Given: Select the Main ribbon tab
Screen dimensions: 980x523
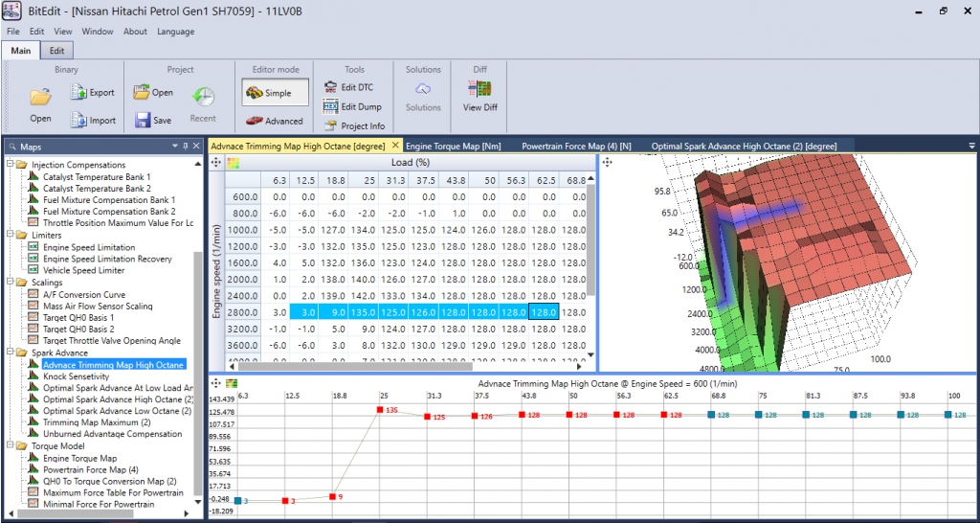Looking at the screenshot, I should pyautogui.click(x=21, y=51).
